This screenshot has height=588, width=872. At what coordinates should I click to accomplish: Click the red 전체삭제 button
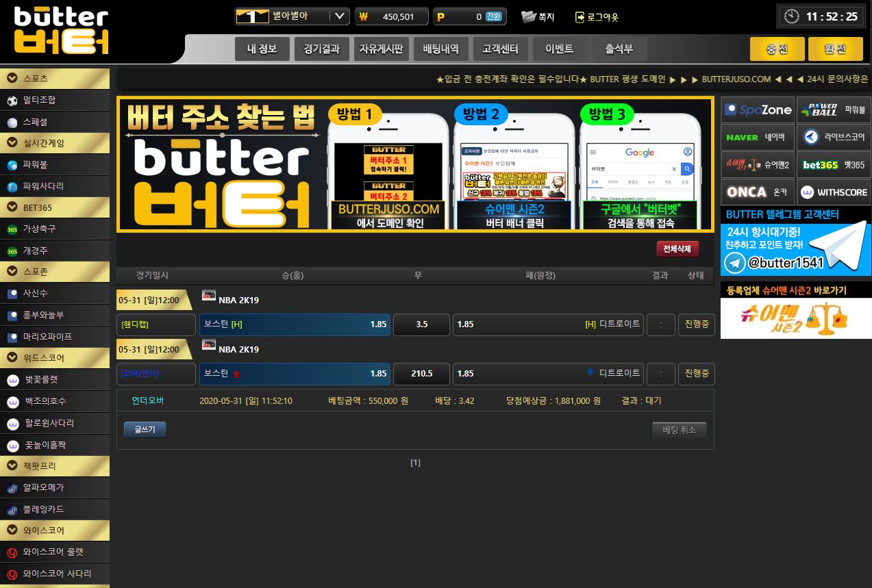[x=677, y=248]
